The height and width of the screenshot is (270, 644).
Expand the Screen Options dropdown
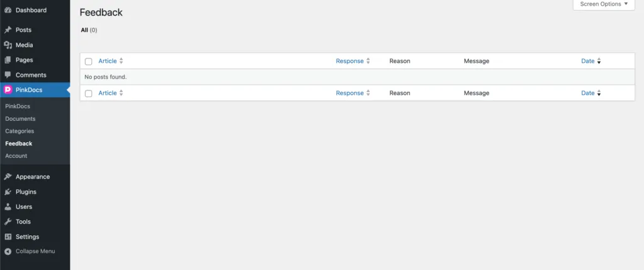[x=604, y=4]
